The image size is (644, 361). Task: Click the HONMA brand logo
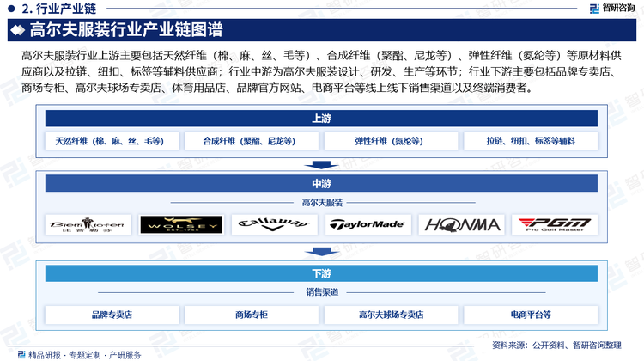tap(462, 224)
